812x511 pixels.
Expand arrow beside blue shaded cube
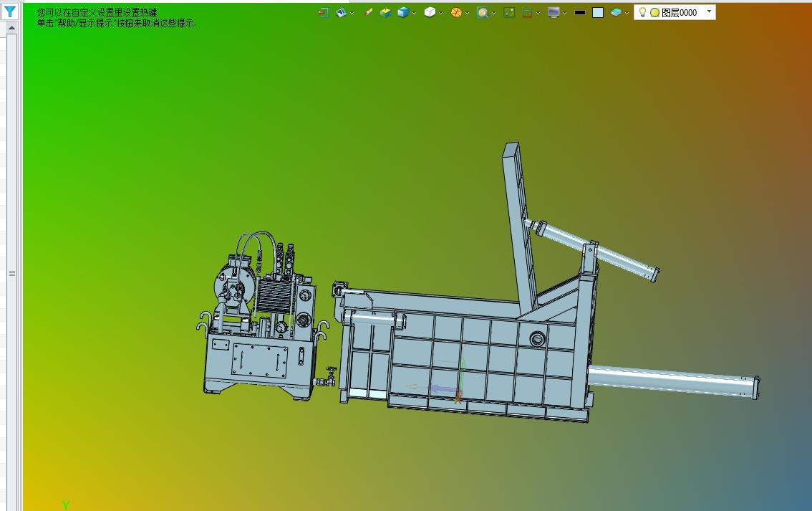coord(415,13)
